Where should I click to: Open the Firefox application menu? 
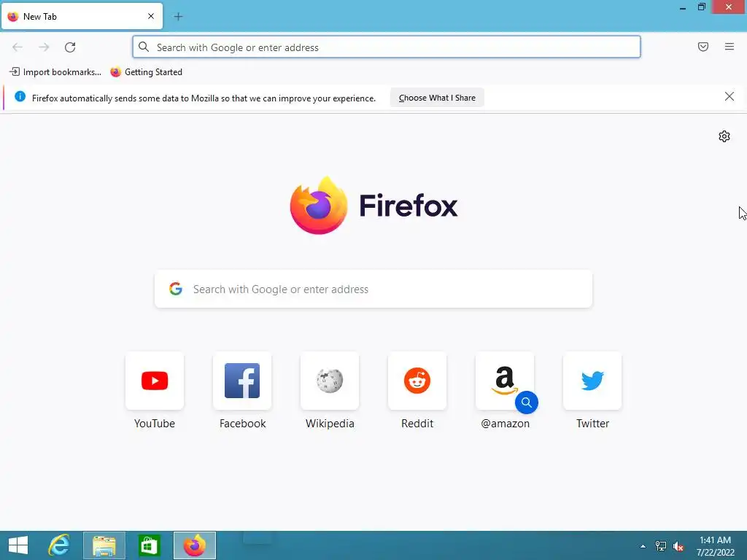(x=729, y=47)
